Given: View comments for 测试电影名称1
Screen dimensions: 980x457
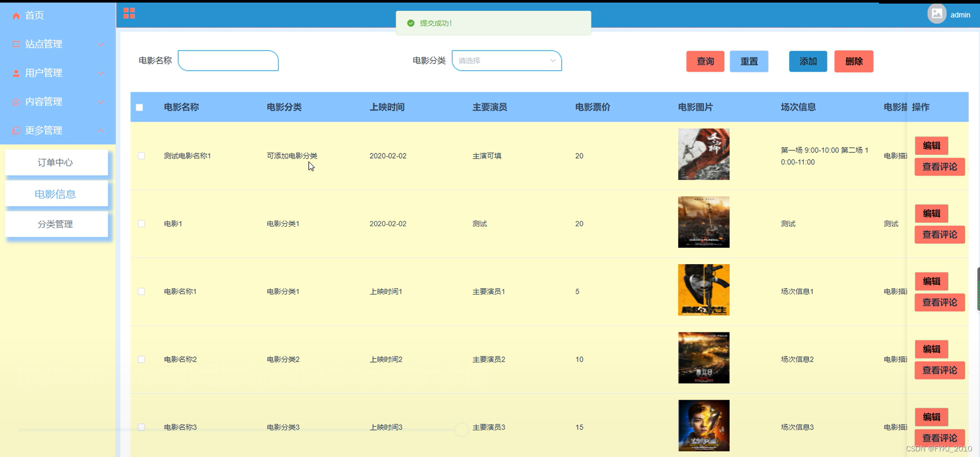Looking at the screenshot, I should [940, 167].
